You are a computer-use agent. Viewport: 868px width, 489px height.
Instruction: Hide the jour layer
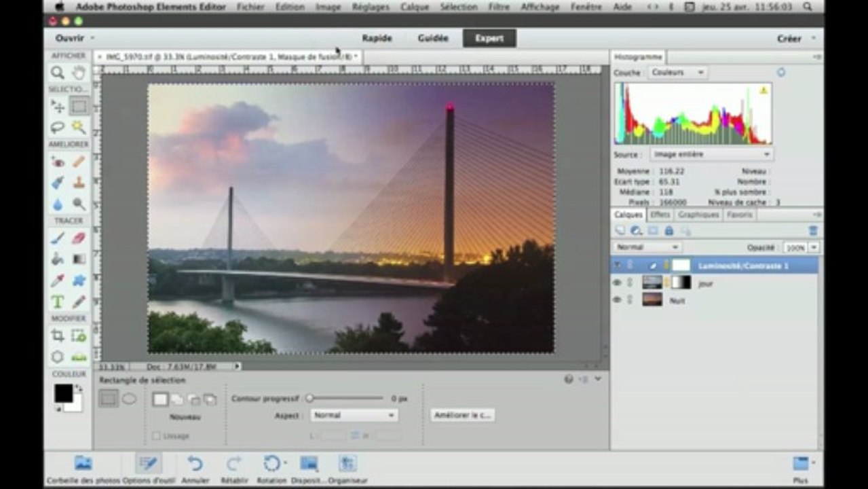coord(617,283)
